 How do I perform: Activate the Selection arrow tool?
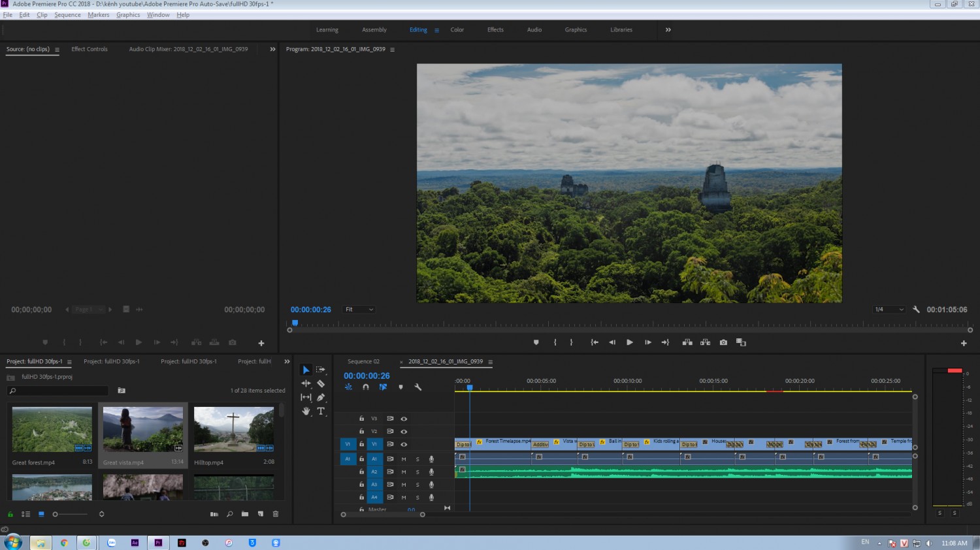click(306, 370)
